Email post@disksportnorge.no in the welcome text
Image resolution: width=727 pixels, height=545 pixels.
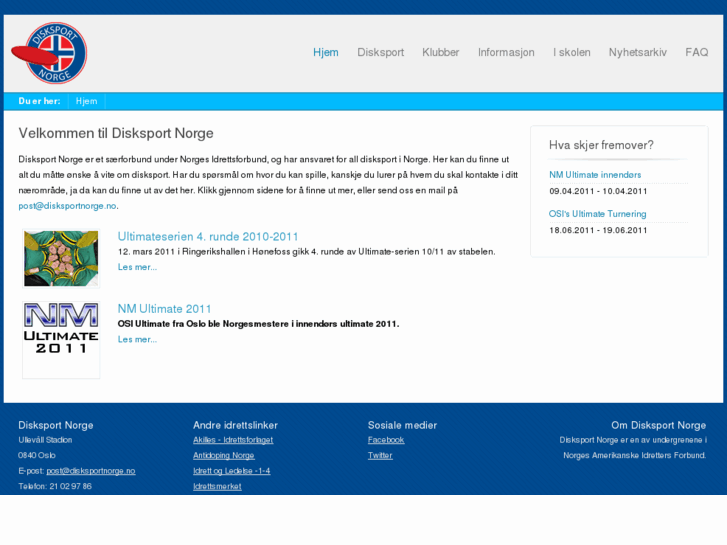[67, 206]
